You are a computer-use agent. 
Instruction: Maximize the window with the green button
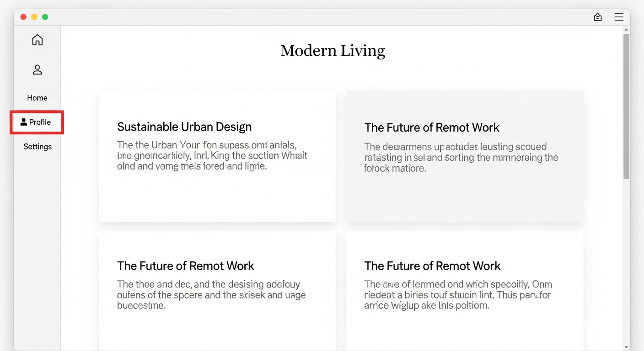[45, 17]
